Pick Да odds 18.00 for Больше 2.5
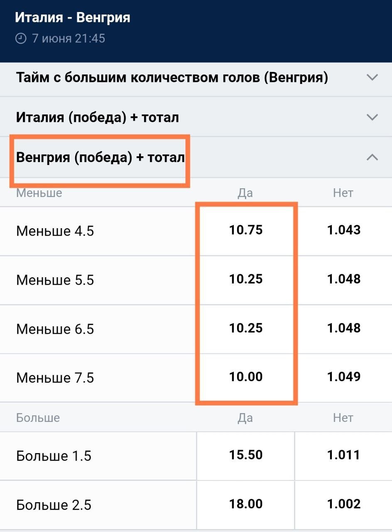Image resolution: width=392 pixels, height=532 pixels. [246, 505]
